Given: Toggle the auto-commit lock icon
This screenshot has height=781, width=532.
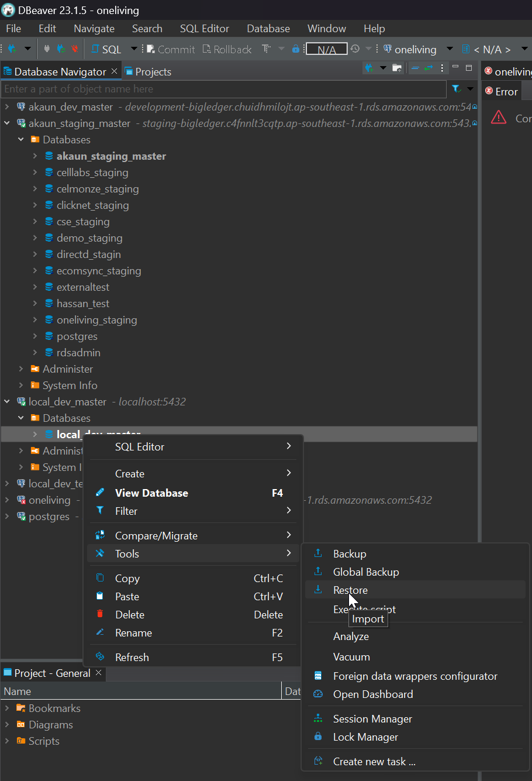Looking at the screenshot, I should (295, 49).
